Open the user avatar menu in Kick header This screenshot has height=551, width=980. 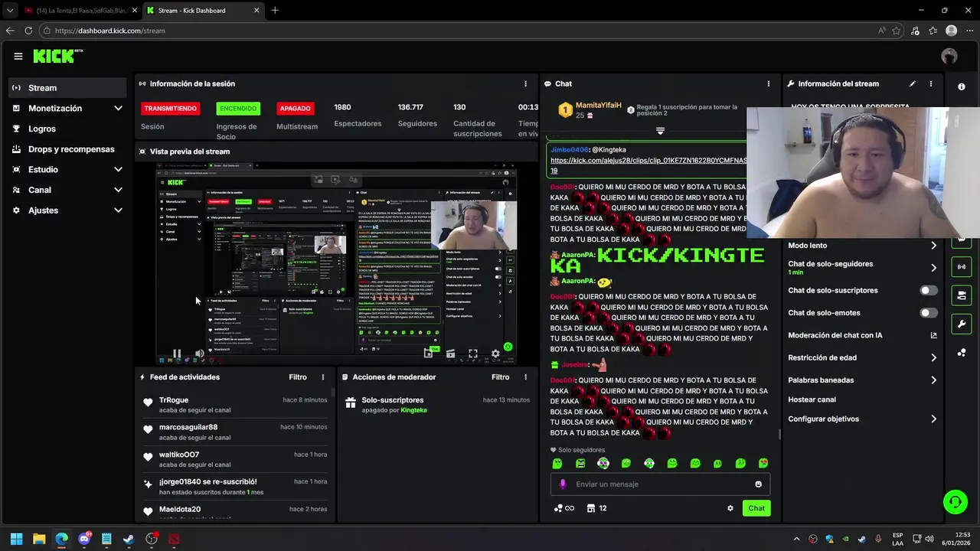click(x=949, y=56)
